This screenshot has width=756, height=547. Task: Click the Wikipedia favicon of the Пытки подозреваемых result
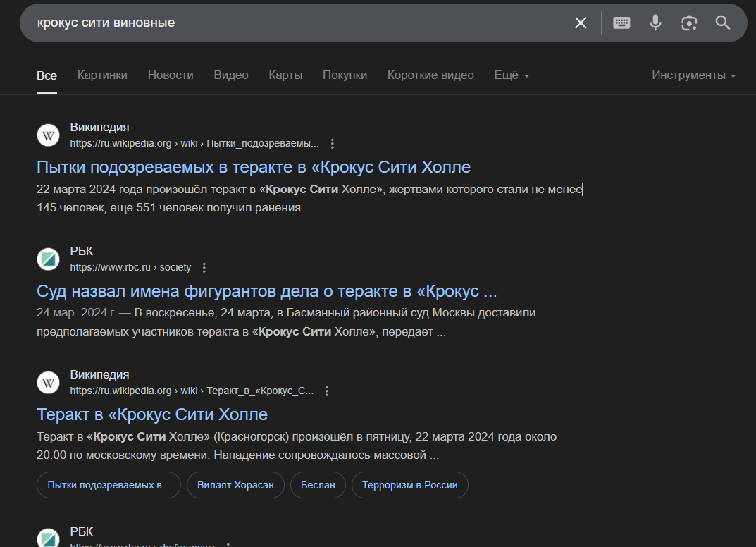48,135
